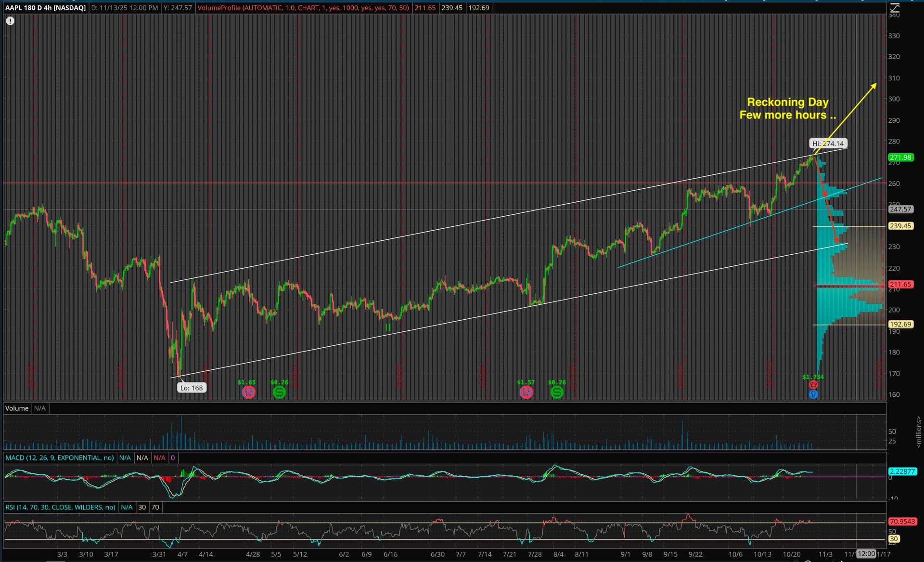Image resolution: width=924 pixels, height=562 pixels.
Task: Click the $1.734 upcoming earnings icon
Action: tap(813, 384)
